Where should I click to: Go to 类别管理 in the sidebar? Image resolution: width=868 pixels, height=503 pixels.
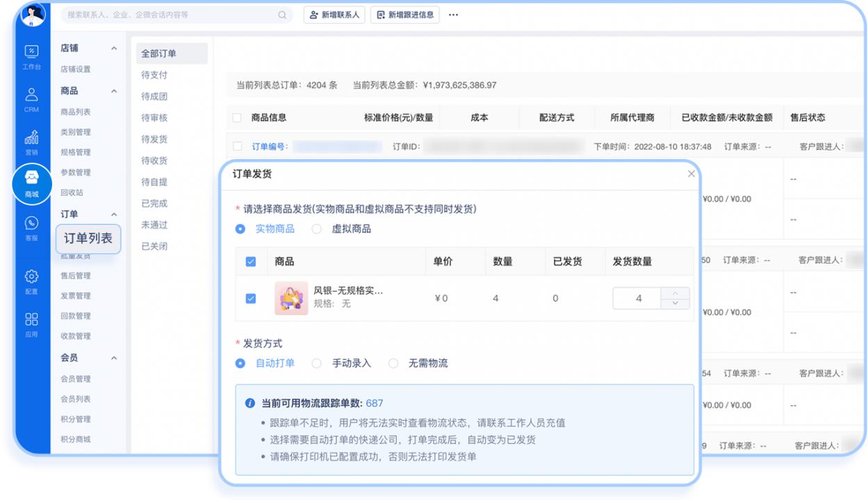[76, 132]
